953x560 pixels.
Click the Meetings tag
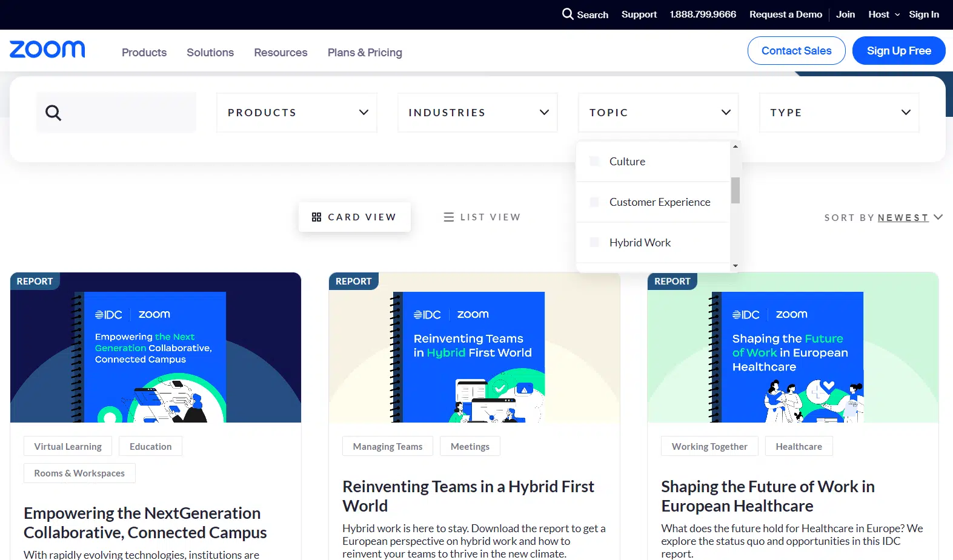(470, 446)
